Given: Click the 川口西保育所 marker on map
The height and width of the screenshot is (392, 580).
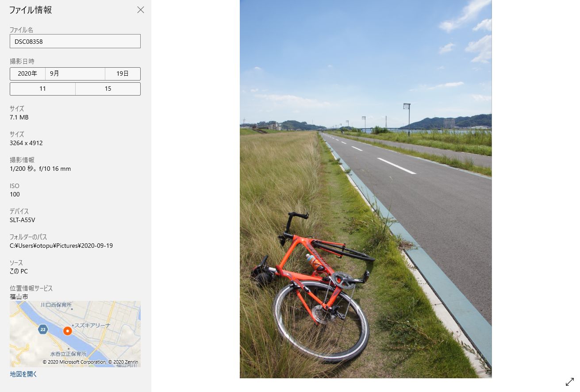Looking at the screenshot, I should [56, 305].
